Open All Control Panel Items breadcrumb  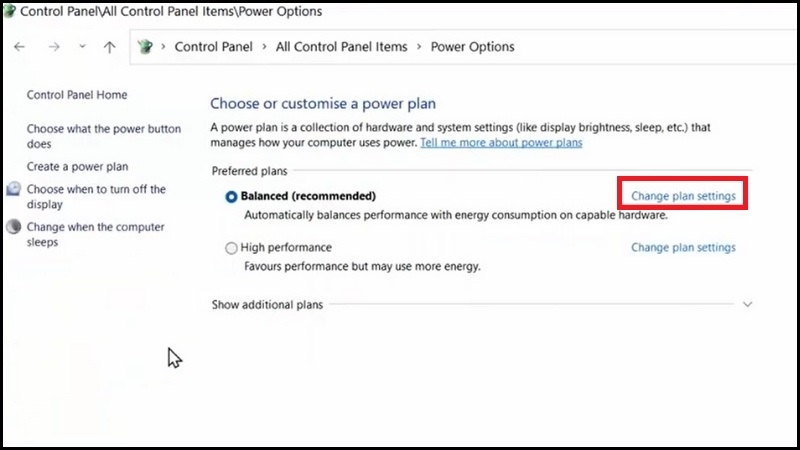(x=341, y=47)
